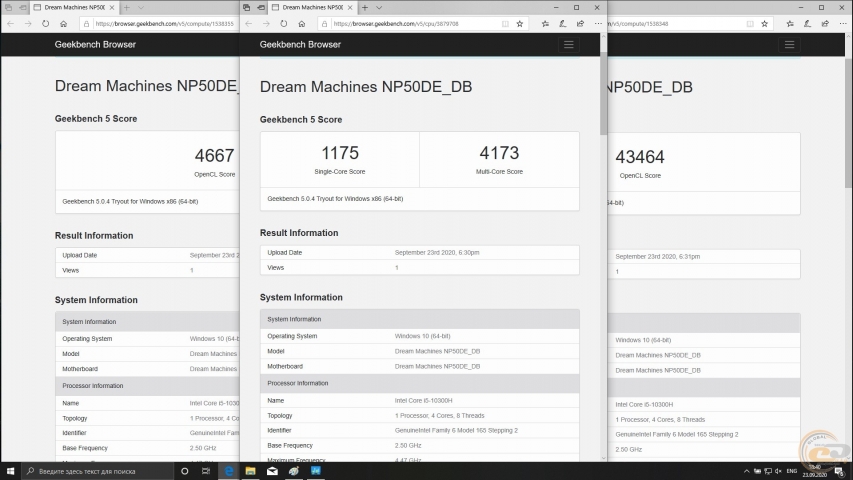Click Geekbench Browser logo in middle window
Screen dimensions: 853x480
tap(300, 45)
